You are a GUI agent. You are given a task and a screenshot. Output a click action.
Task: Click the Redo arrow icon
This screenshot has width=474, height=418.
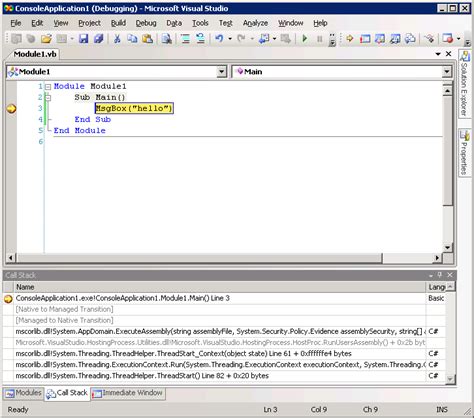(x=241, y=39)
